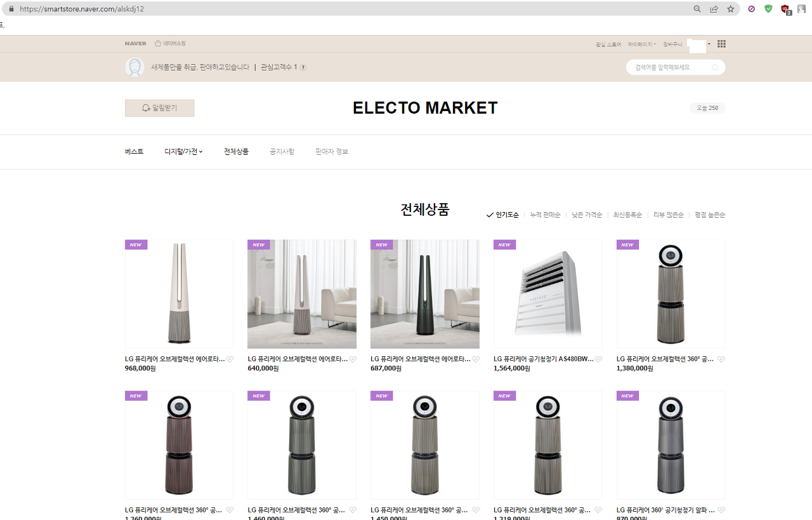
Task: Sort products by 인기도순
Action: pyautogui.click(x=502, y=215)
